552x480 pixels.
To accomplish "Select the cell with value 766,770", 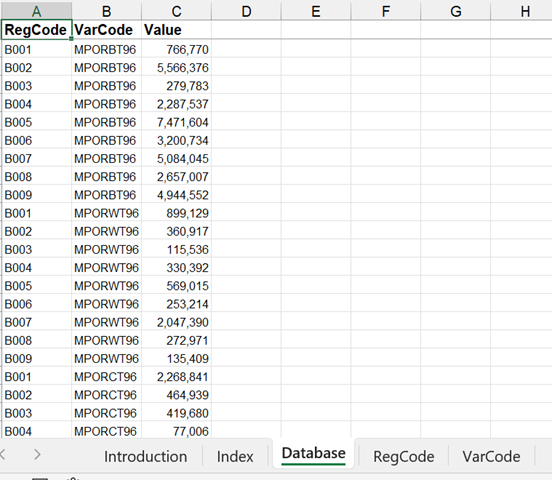I will (176, 49).
